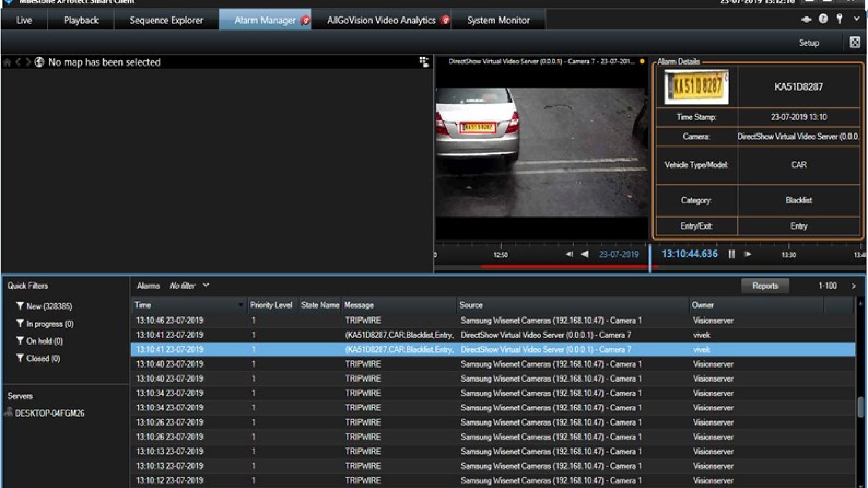Toggle full screen mode icon beside Setup
868x488 pixels.
pos(855,42)
